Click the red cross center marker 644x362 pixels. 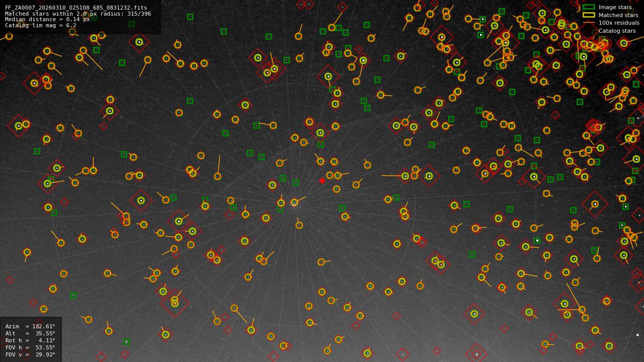(322, 181)
